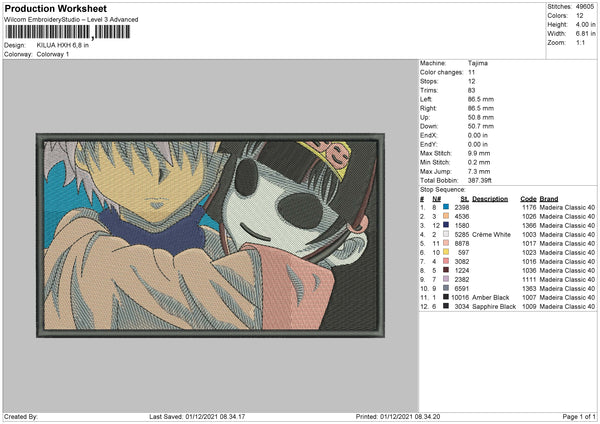Click the embroidery design preview image
600x424 pixels.
click(x=210, y=235)
